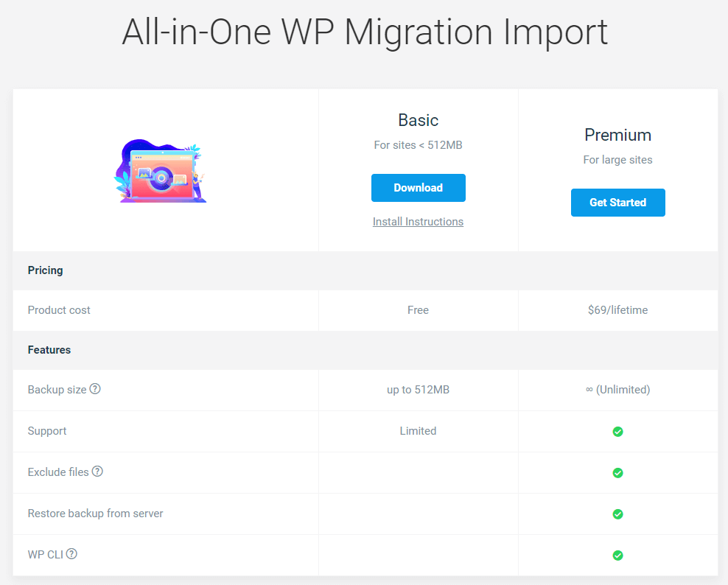Click the All-in-One WP Migration Import heading
Image resolution: width=728 pixels, height=585 pixels.
coord(365,32)
